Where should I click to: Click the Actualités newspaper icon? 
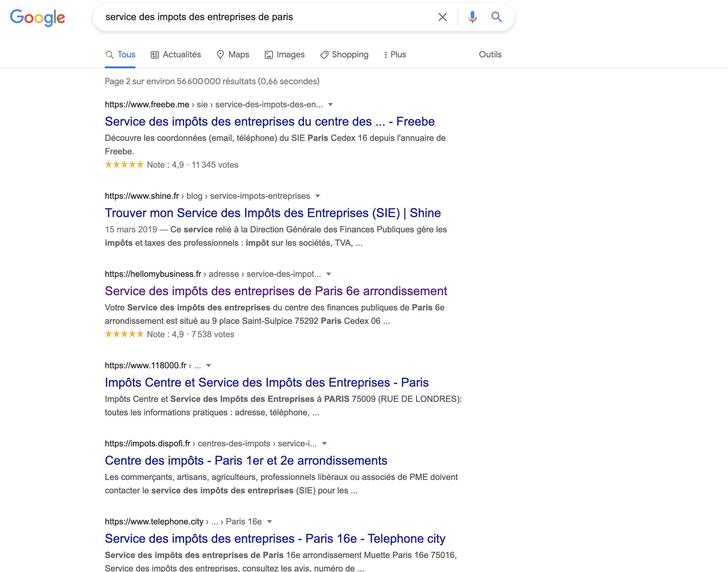[155, 55]
